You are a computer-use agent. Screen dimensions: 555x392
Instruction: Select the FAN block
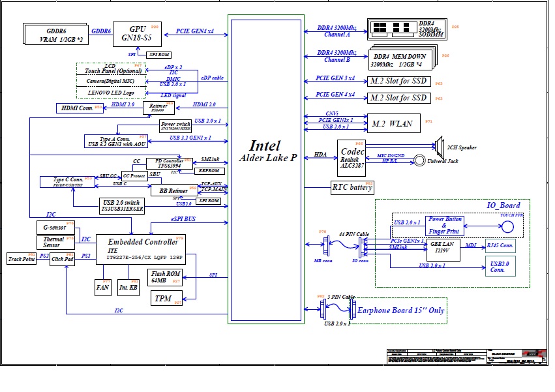(x=102, y=288)
